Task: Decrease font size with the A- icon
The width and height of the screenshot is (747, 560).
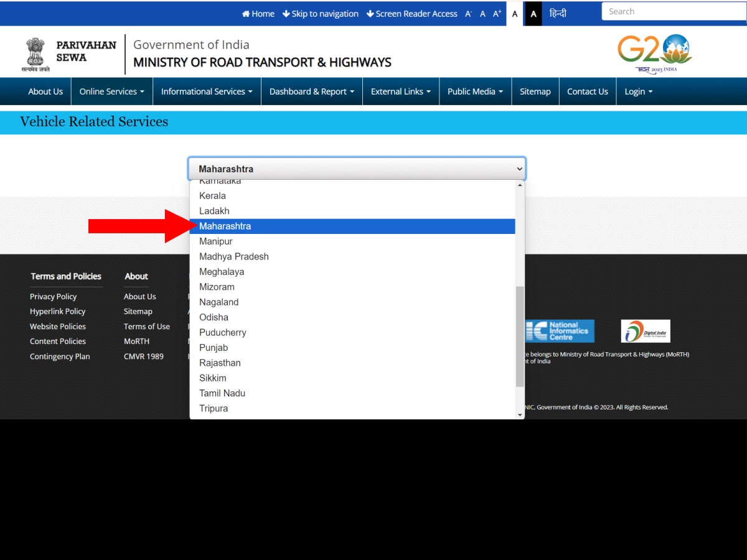Action: point(467,13)
